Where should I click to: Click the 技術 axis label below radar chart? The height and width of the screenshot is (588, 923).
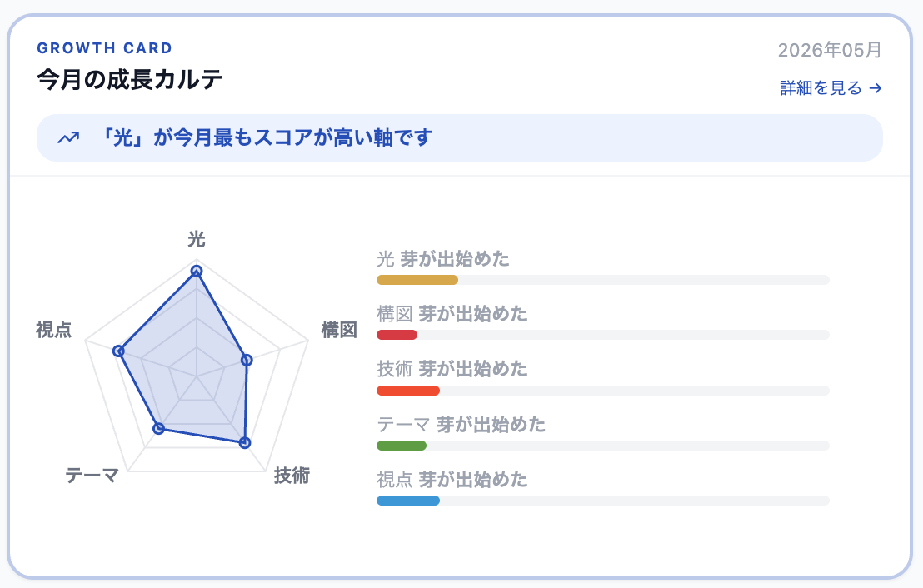tap(292, 475)
